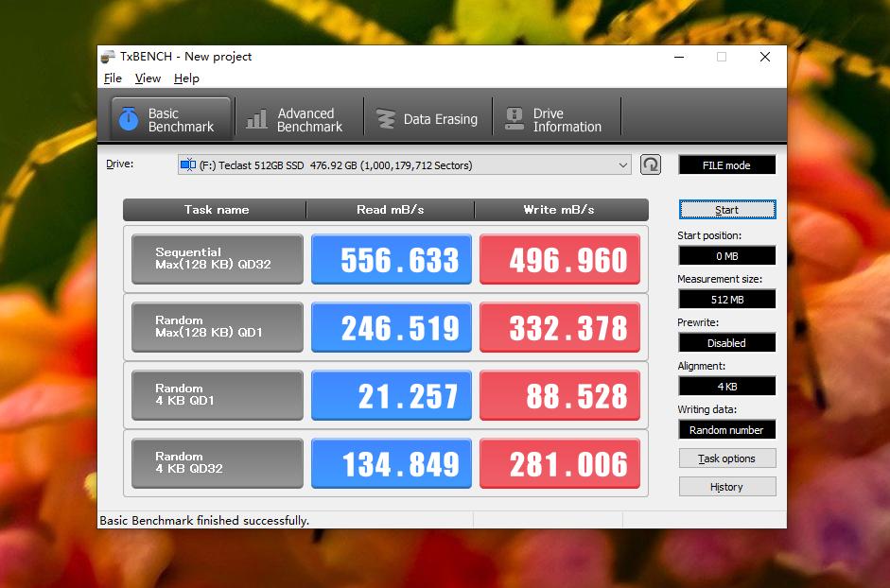Screen dimensions: 890x588
Task: Click the Measurement size 512 MB field
Action: coord(726,300)
